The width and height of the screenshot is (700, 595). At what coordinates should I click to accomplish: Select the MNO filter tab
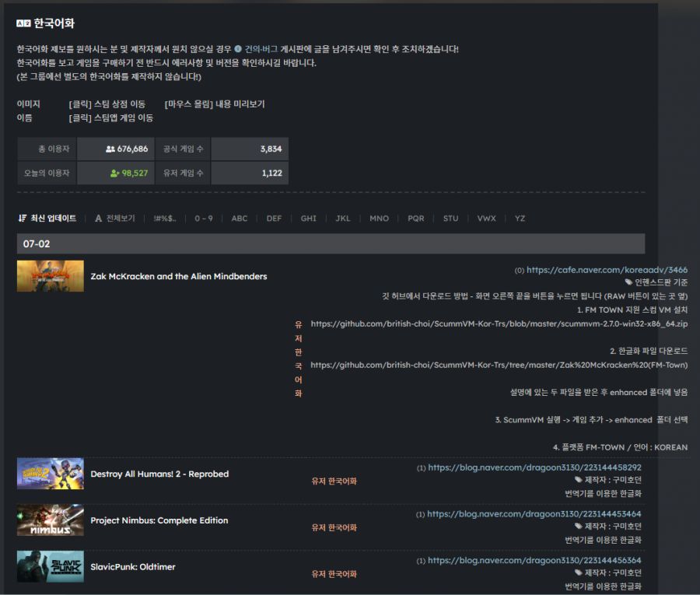pyautogui.click(x=379, y=219)
